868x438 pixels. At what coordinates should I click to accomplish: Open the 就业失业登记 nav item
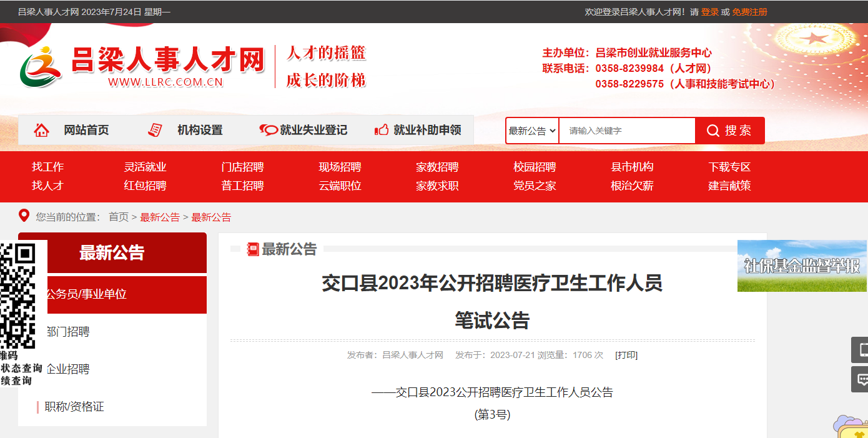[313, 130]
